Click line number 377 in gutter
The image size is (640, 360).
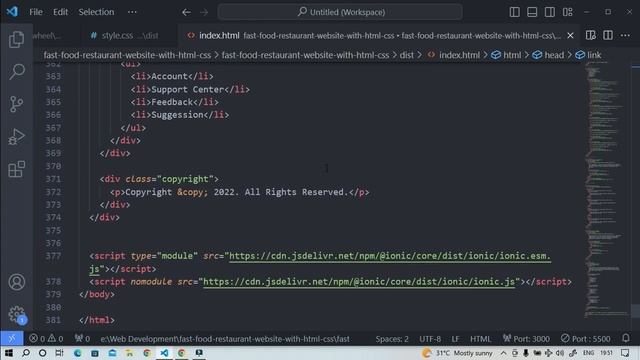tap(53, 256)
